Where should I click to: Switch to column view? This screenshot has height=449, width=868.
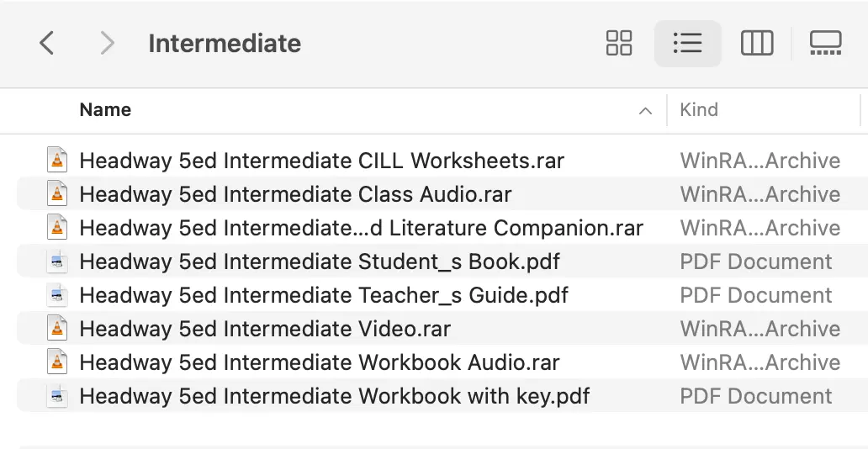pyautogui.click(x=757, y=43)
